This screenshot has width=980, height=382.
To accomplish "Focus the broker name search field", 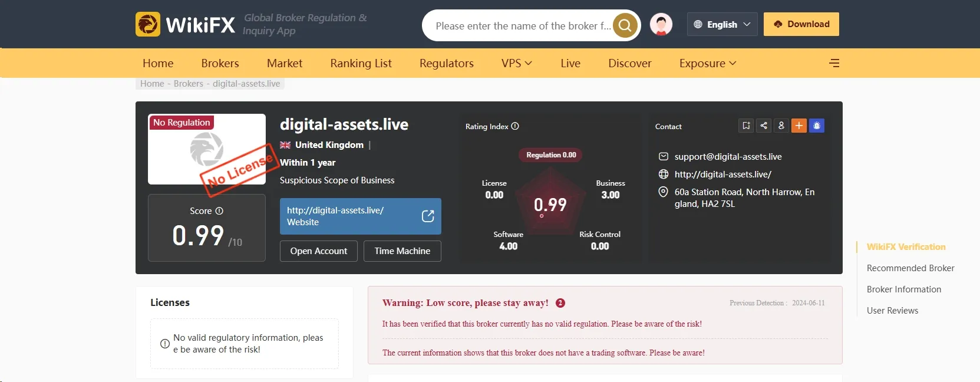I will click(x=523, y=25).
